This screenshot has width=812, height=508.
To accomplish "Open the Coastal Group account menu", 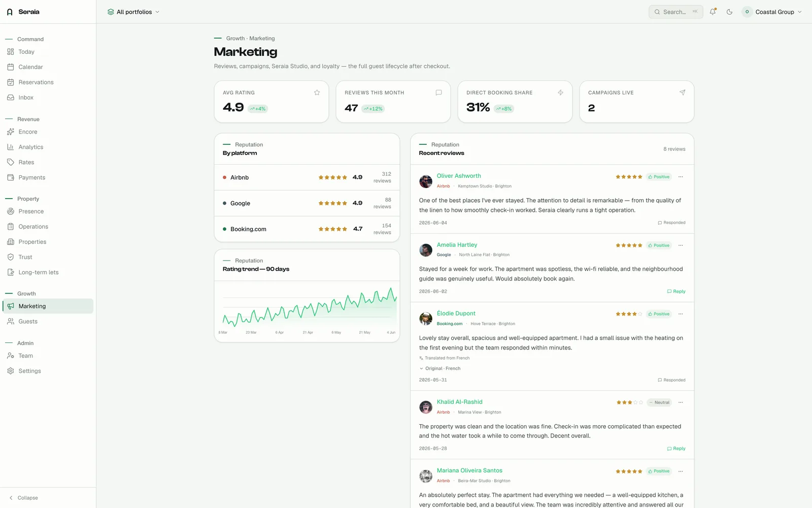I will [x=772, y=12].
